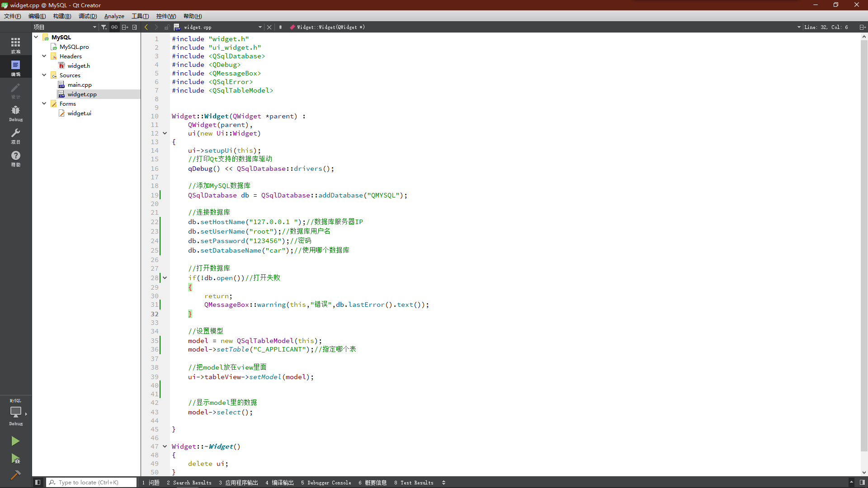Show the 问题 issues output pane
The width and height of the screenshot is (868, 488).
[151, 483]
